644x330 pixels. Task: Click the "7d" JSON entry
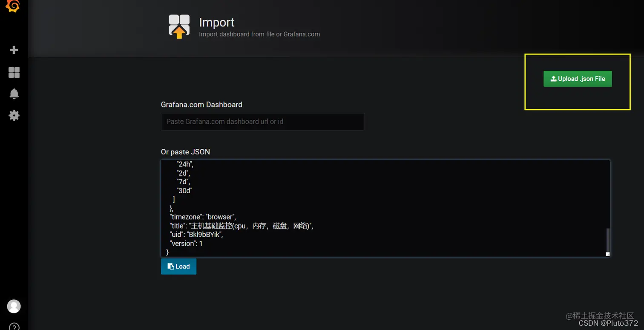coord(183,182)
